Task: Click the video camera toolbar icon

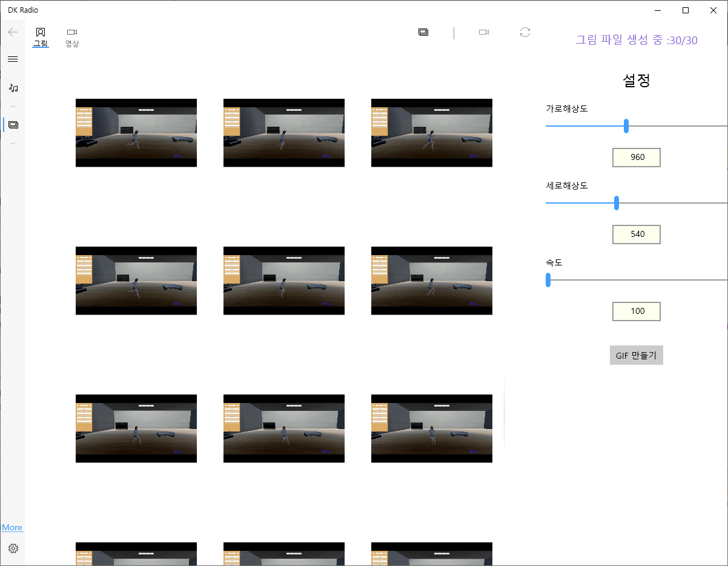Action: click(484, 32)
